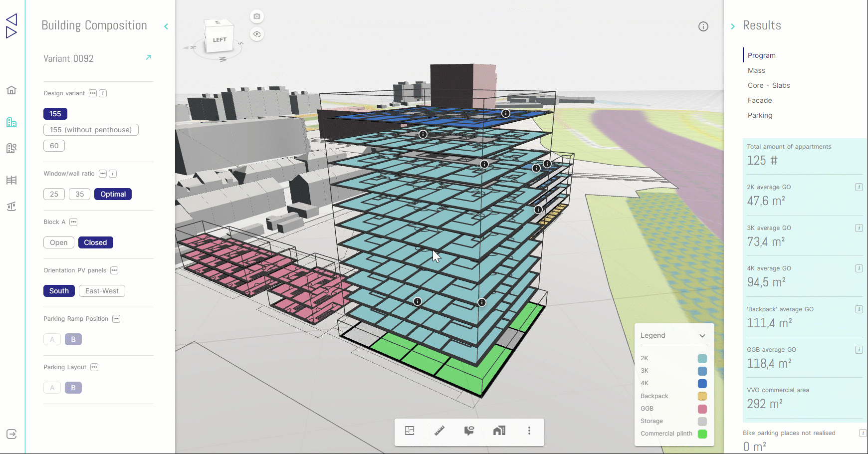Image resolution: width=868 pixels, height=454 pixels.
Task: Click the building surroundings icon in bottom toolbar
Action: [x=499, y=431]
